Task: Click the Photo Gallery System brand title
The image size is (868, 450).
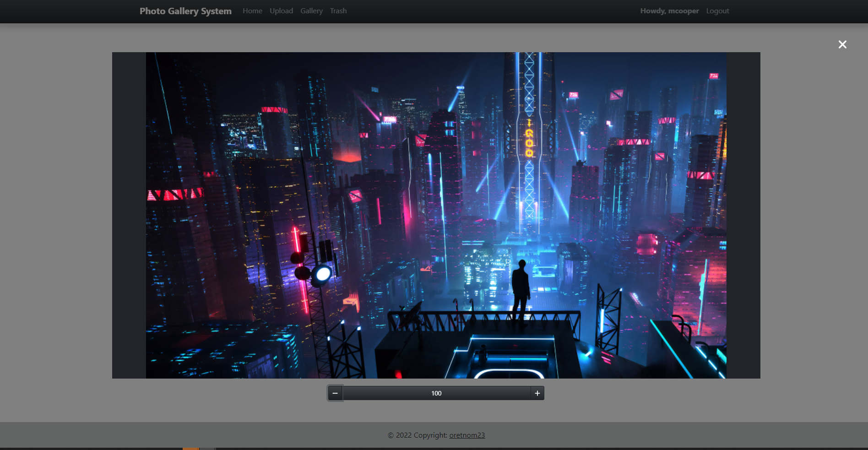Action: (x=185, y=11)
